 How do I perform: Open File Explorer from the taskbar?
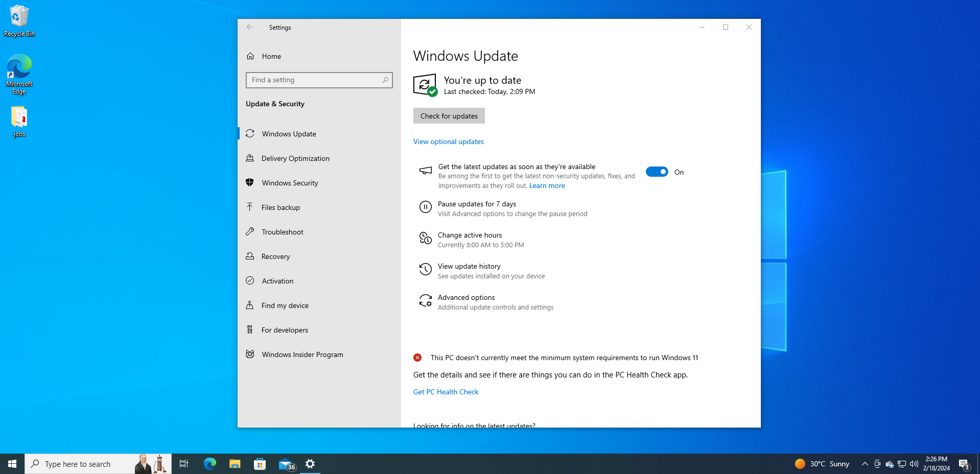235,464
